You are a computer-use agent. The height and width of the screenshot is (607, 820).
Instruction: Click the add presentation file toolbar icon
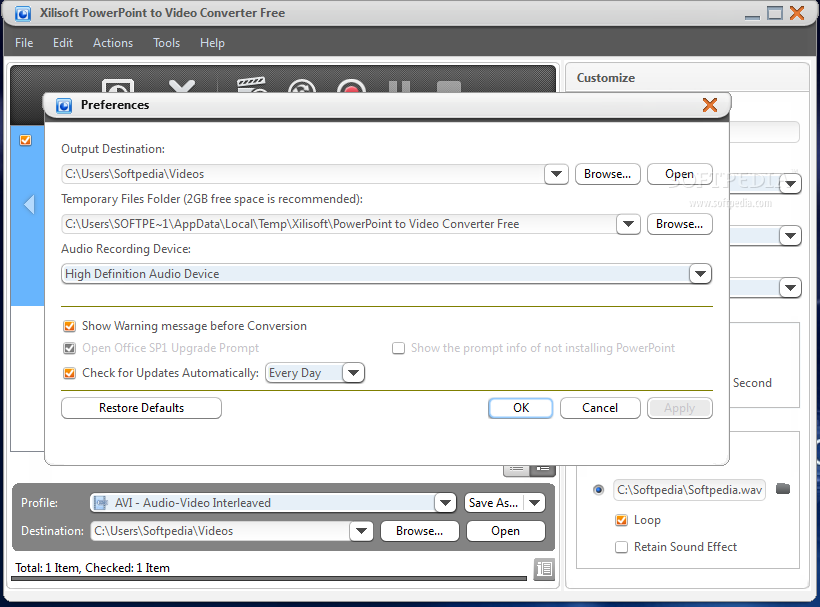pos(118,86)
